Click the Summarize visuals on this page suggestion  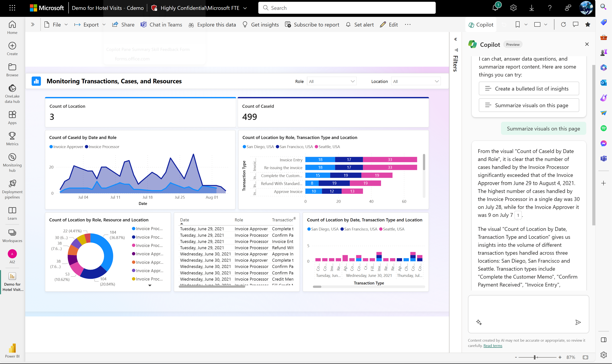pyautogui.click(x=529, y=105)
